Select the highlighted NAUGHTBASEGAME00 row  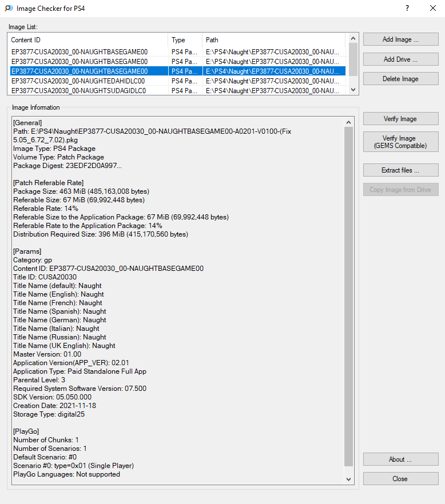[x=178, y=71]
